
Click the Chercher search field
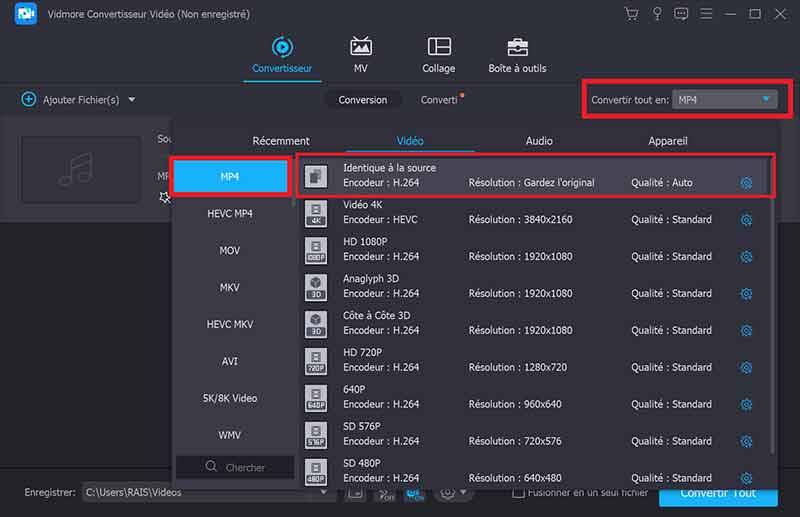[x=236, y=467]
